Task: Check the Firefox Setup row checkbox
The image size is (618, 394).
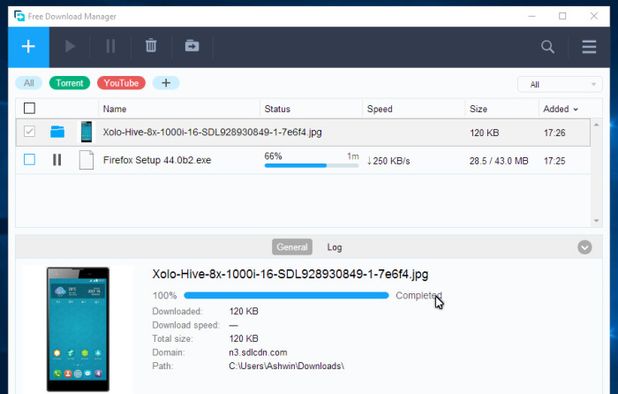Action: [30, 160]
